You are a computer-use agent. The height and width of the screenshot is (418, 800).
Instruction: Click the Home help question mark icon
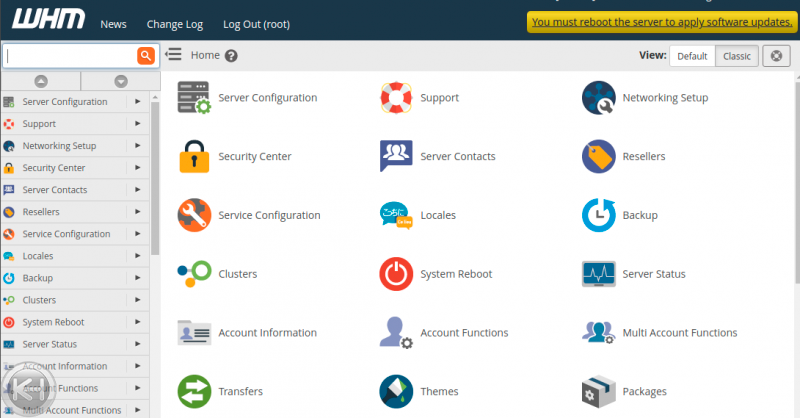pos(231,56)
